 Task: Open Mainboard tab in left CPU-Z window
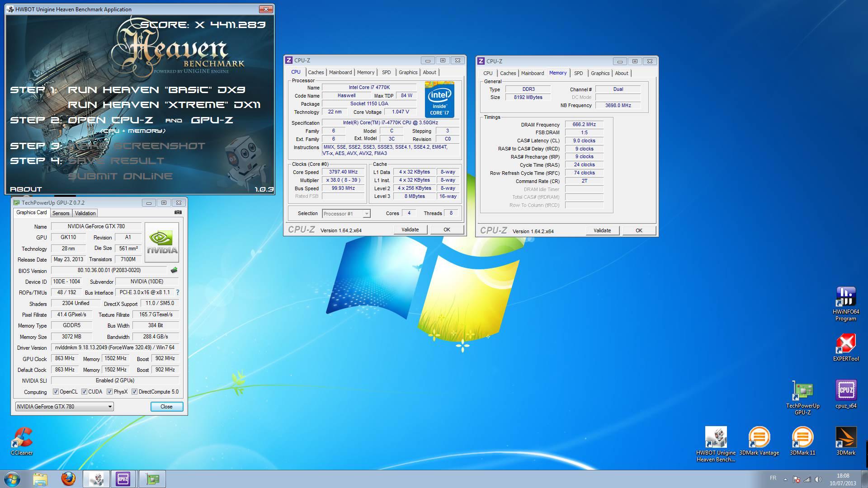340,72
